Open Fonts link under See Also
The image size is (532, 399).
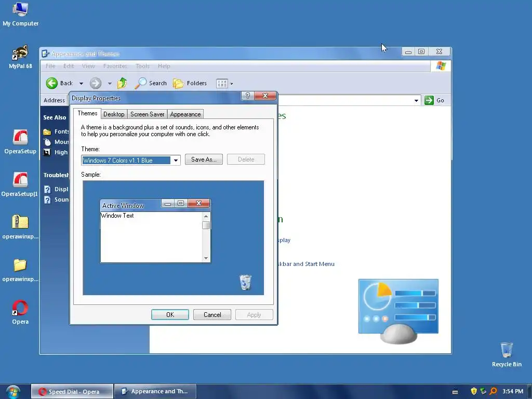[56, 131]
